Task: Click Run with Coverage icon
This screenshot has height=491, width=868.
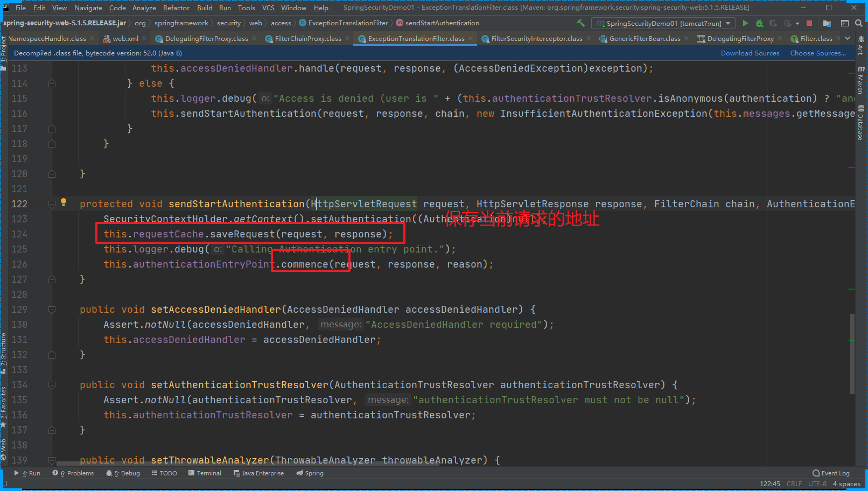Action: (773, 23)
